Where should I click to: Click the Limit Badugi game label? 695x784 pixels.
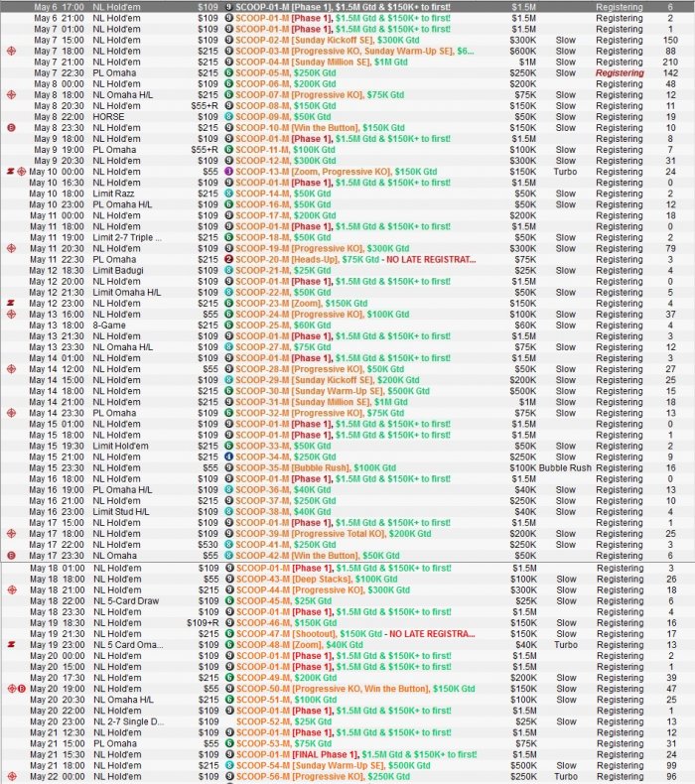pyautogui.click(x=118, y=271)
